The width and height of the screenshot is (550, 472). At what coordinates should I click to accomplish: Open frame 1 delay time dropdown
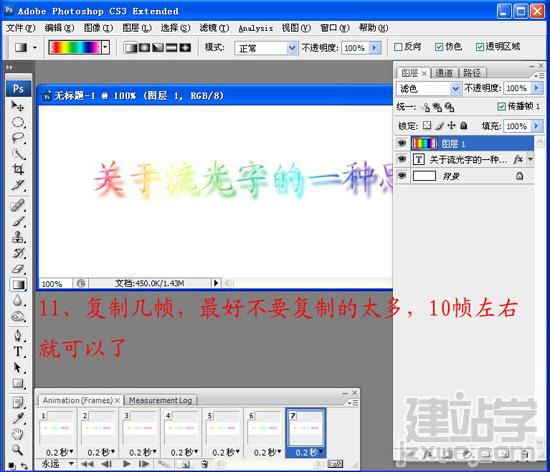point(59,452)
